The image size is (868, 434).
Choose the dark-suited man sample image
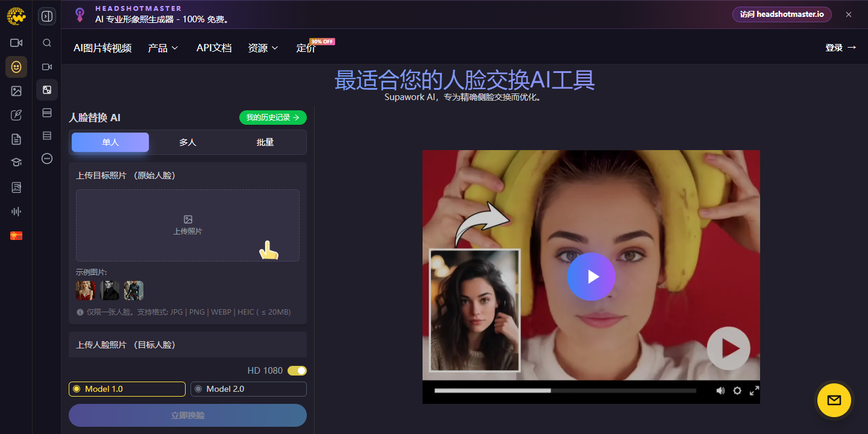click(110, 291)
